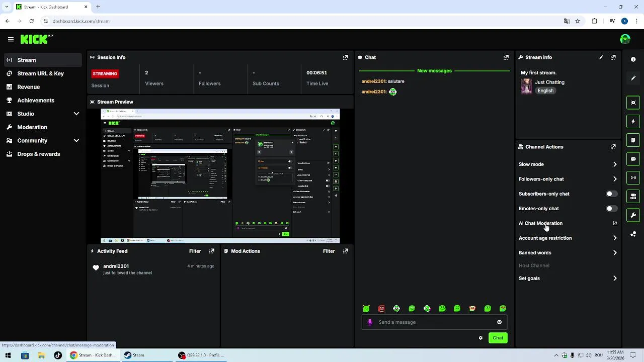Viewport: 644px width, 362px height.
Task: Toggle the stream preview sidebar button
Action: 633,103
